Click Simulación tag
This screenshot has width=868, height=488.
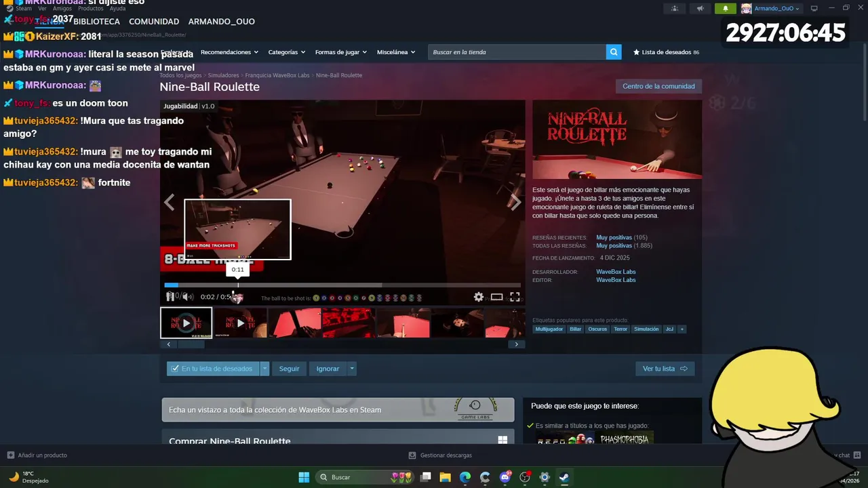coord(646,329)
